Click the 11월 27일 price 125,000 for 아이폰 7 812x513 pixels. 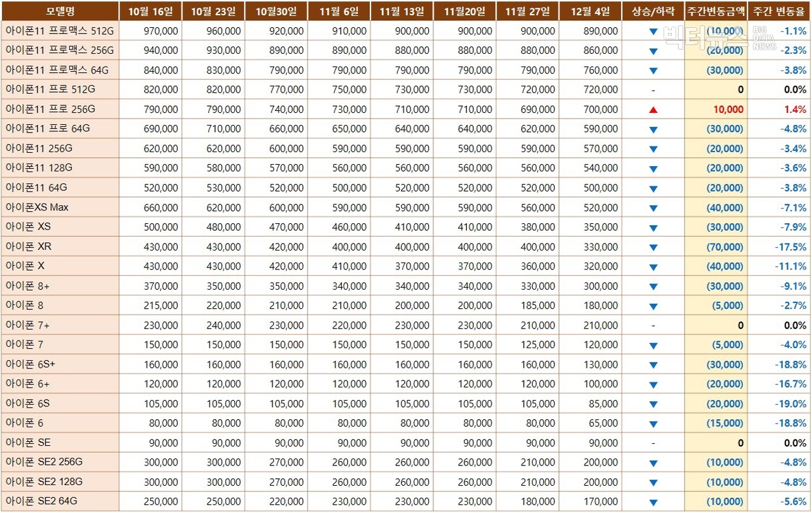pyautogui.click(x=537, y=345)
